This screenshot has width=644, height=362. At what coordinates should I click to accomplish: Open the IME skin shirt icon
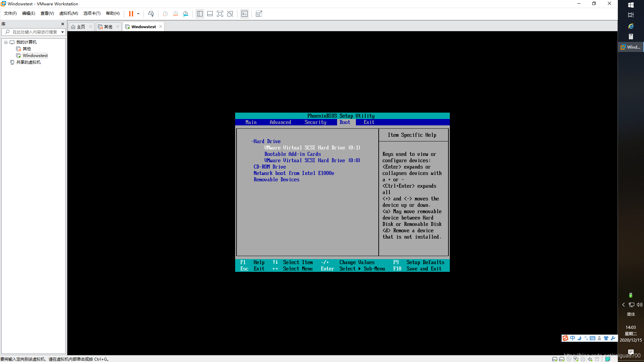606,338
